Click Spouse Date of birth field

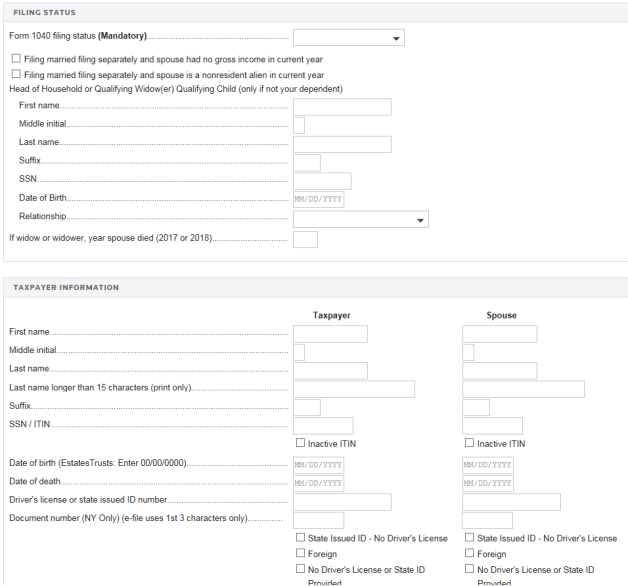pos(488,466)
